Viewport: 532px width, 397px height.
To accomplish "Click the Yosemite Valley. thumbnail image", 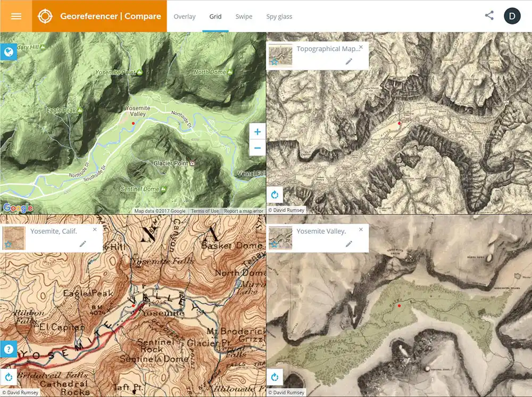I will coord(280,238).
